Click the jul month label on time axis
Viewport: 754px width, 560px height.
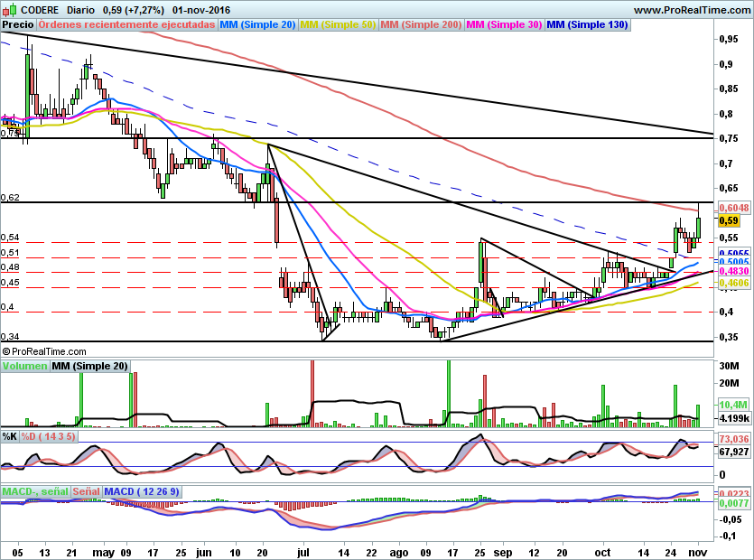(x=303, y=553)
